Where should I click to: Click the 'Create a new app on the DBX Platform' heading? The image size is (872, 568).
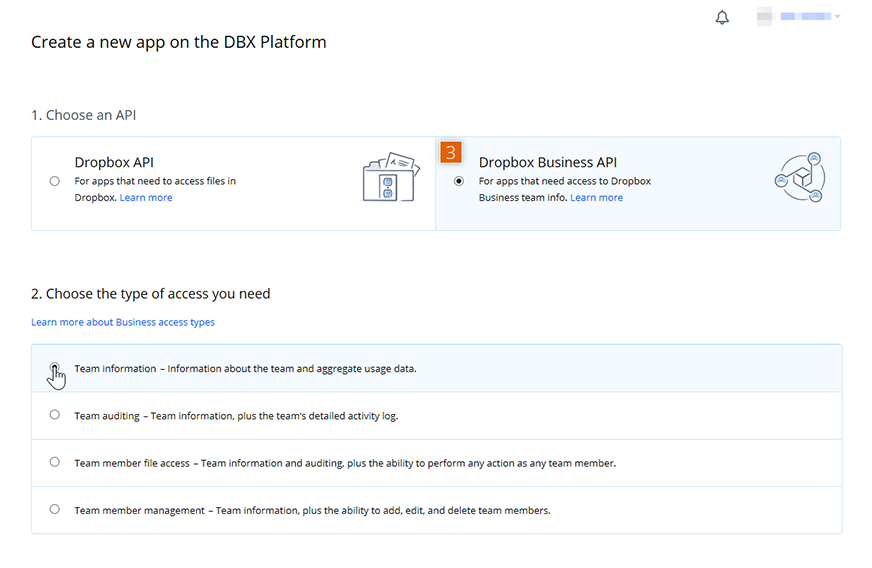179,42
